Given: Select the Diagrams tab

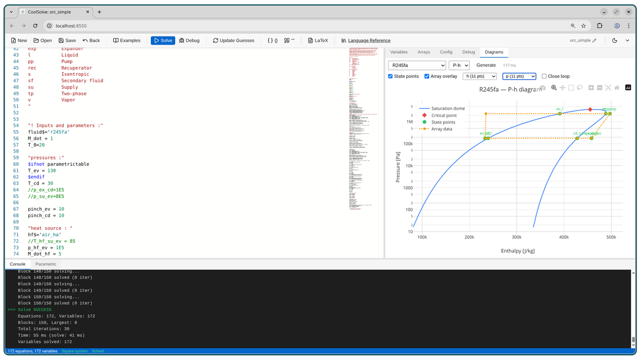Looking at the screenshot, I should [494, 52].
